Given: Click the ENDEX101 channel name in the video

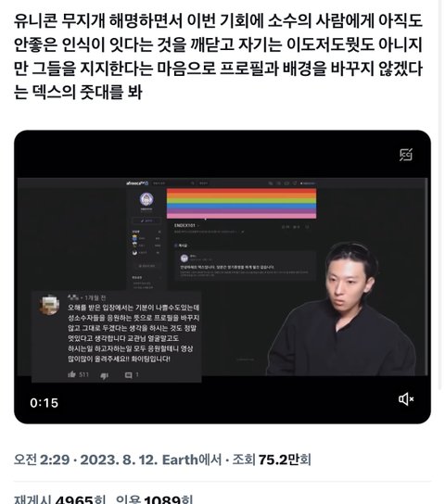Looking at the screenshot, I should point(184,226).
